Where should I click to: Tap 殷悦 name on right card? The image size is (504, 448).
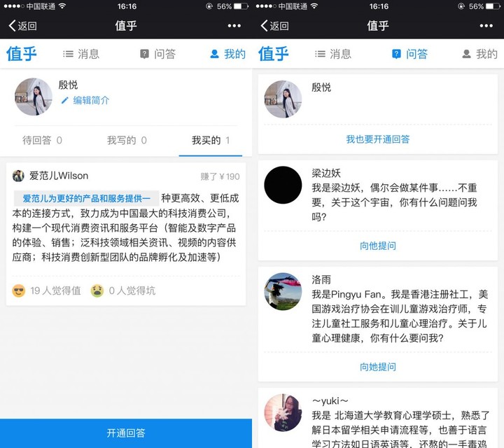click(x=321, y=87)
